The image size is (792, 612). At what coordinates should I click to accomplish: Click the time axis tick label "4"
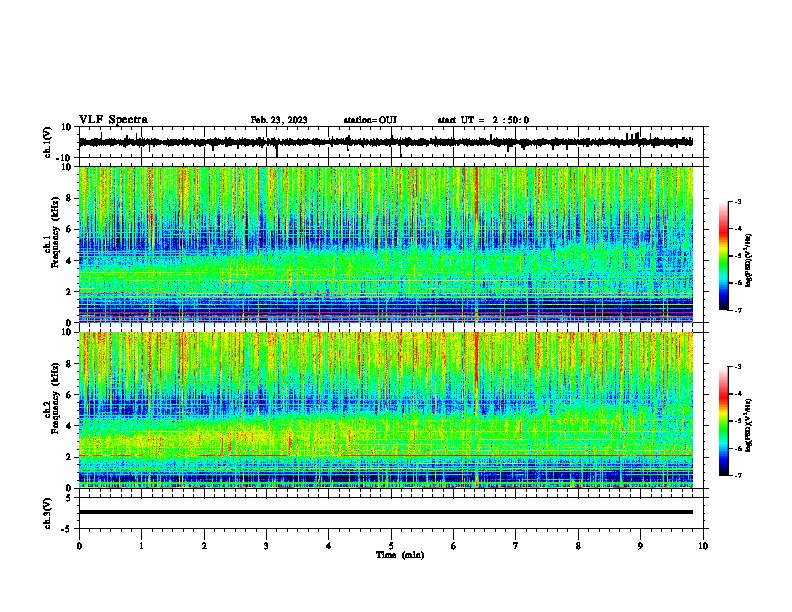[329, 546]
